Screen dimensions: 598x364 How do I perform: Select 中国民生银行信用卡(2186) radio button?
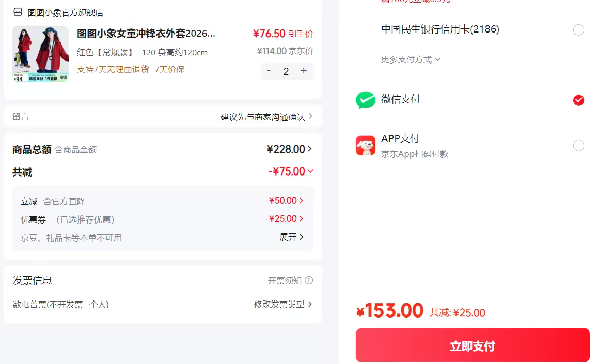[x=578, y=30]
